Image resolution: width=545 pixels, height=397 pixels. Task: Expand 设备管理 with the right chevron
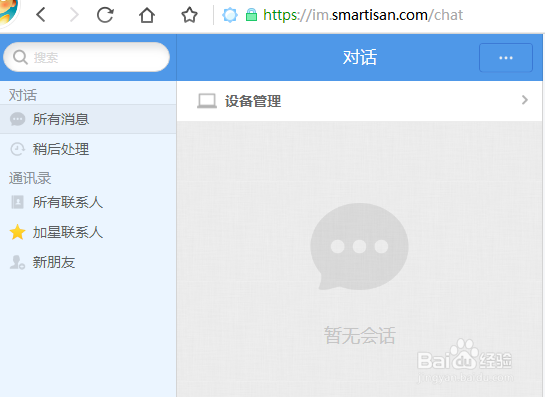[x=525, y=100]
